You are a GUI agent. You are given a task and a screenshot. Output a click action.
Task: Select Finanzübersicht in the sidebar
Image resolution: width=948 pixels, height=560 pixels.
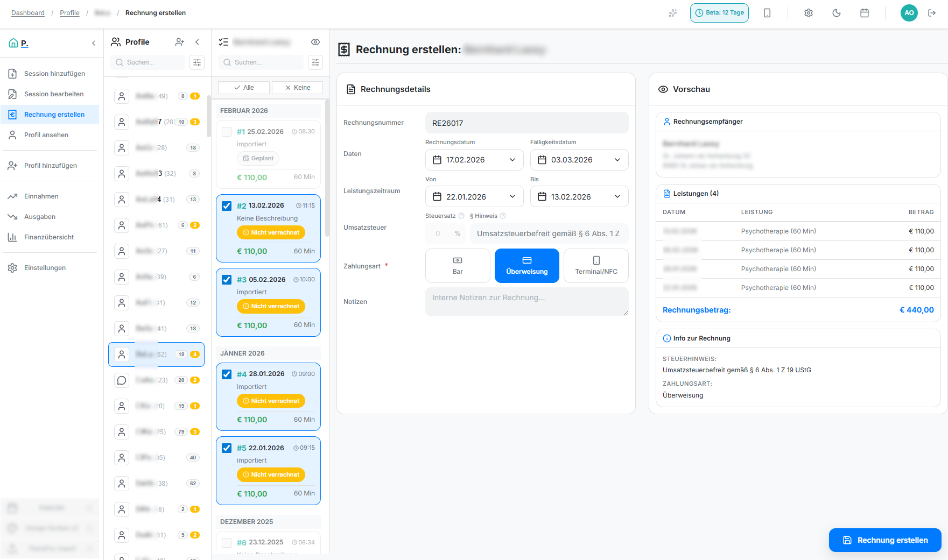(x=49, y=237)
